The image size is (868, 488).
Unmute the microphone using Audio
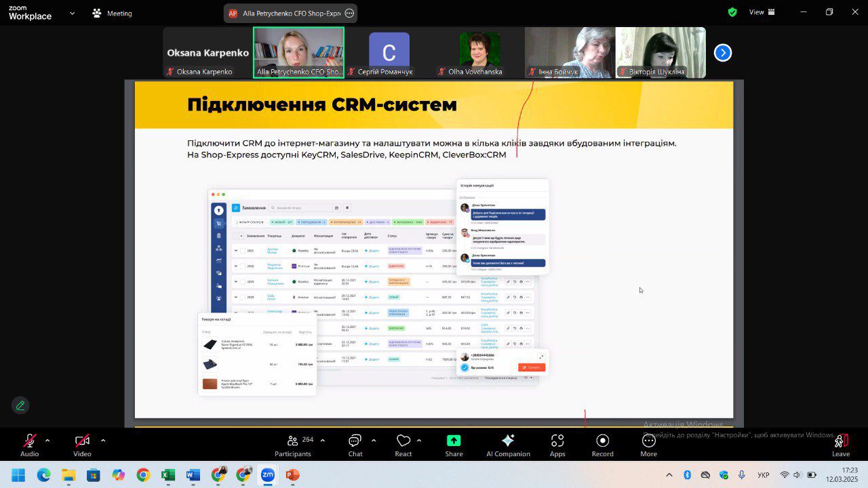[x=30, y=445]
